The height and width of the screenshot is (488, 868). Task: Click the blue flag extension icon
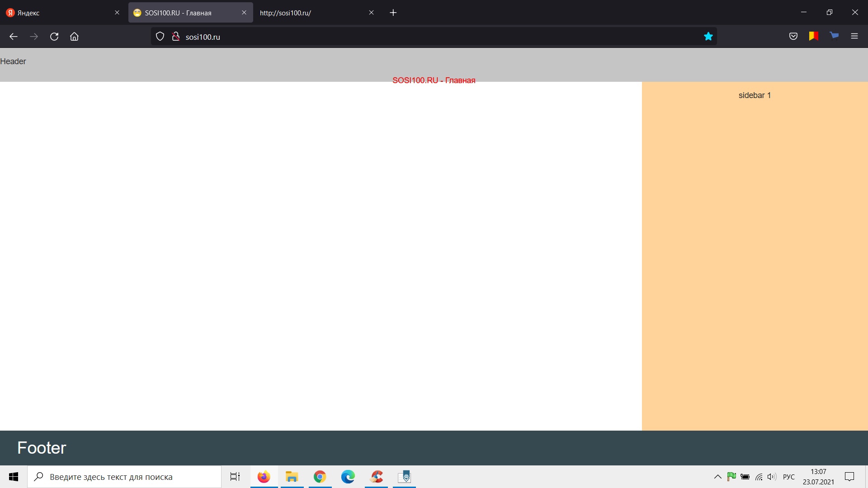pyautogui.click(x=834, y=36)
